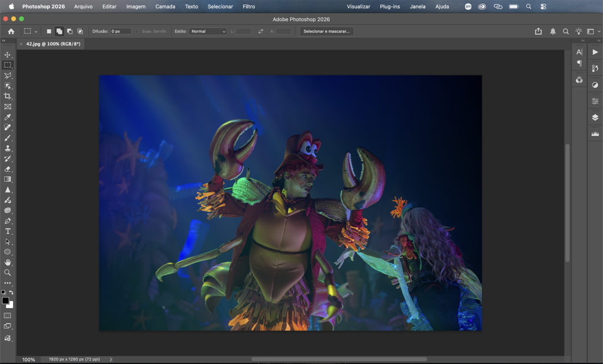Click the Selecionar e mascarar button
603x364 pixels.
(326, 31)
